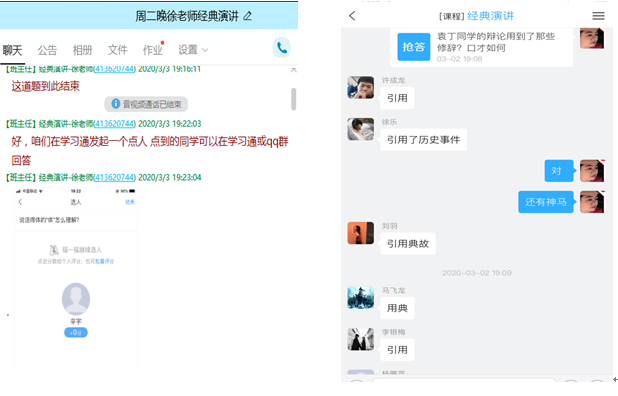Viewport: 618px width, 396px height.
Task: Collapse the top message with the caret arrow
Action: pyautogui.click(x=293, y=70)
